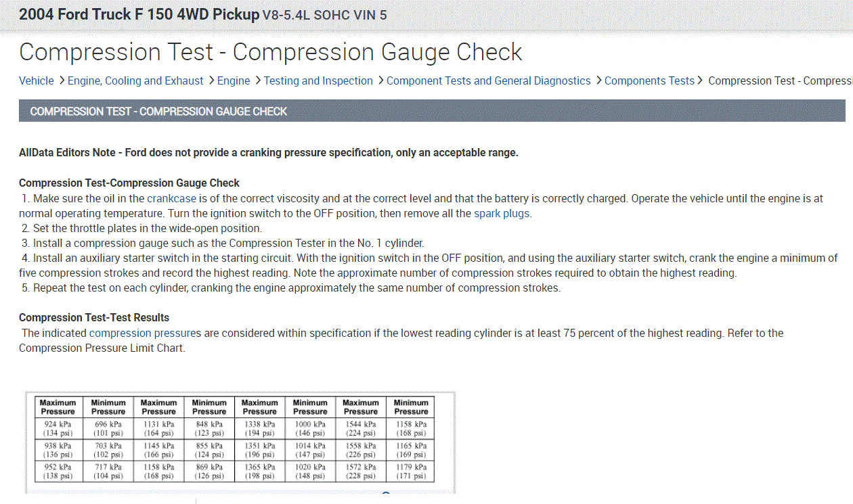Click the Components Tests breadcrumb link
Viewport: 853px width, 504px height.
pos(649,81)
